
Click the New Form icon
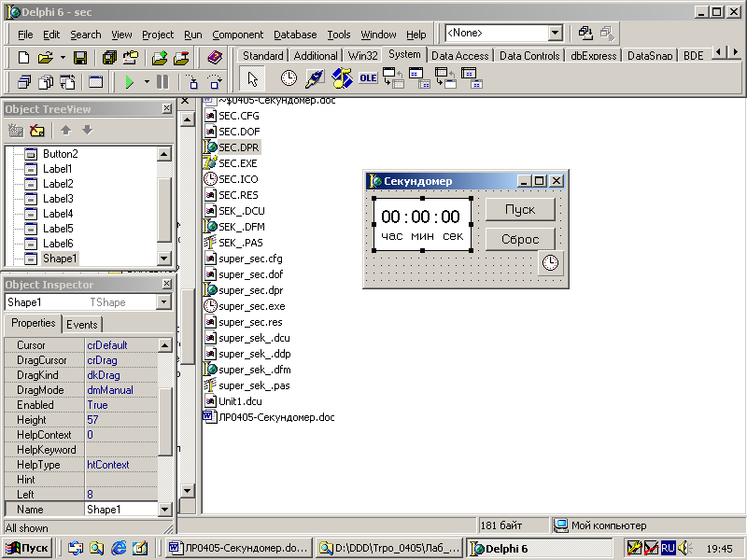tap(96, 82)
